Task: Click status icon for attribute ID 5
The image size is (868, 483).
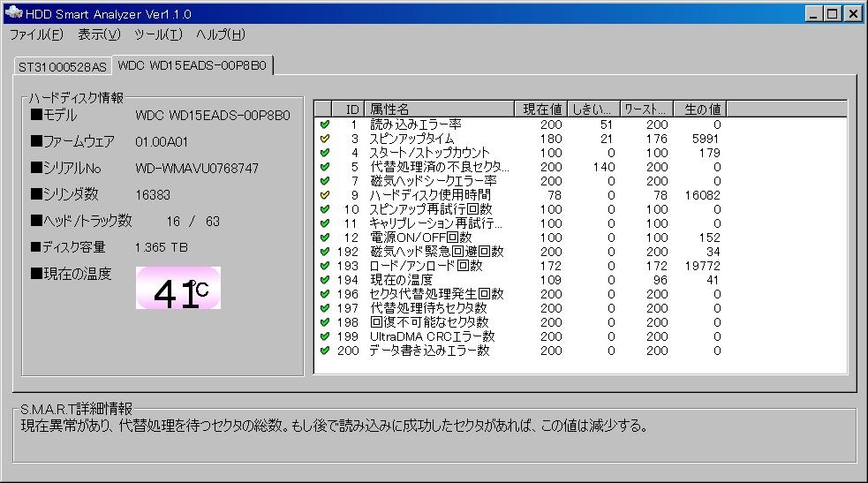Action: coord(325,167)
